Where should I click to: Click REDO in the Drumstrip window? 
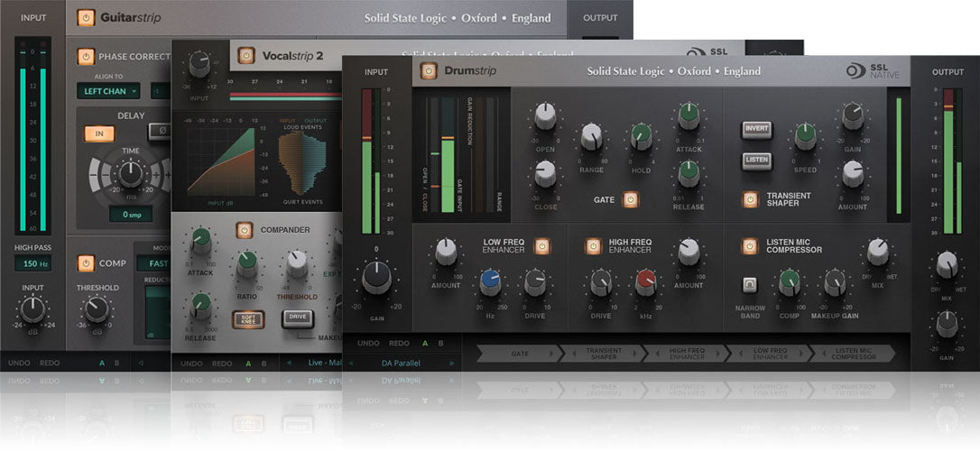[400, 344]
